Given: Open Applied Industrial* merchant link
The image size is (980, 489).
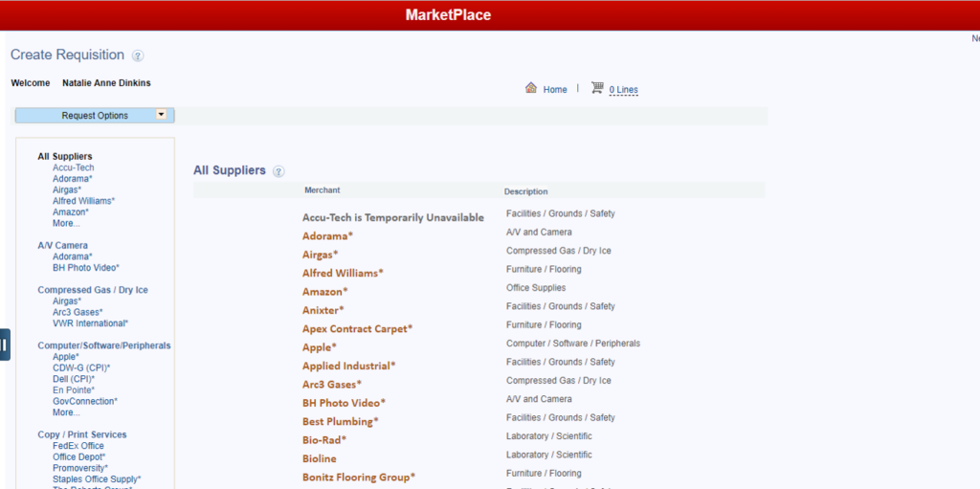Looking at the screenshot, I should click(x=349, y=366).
